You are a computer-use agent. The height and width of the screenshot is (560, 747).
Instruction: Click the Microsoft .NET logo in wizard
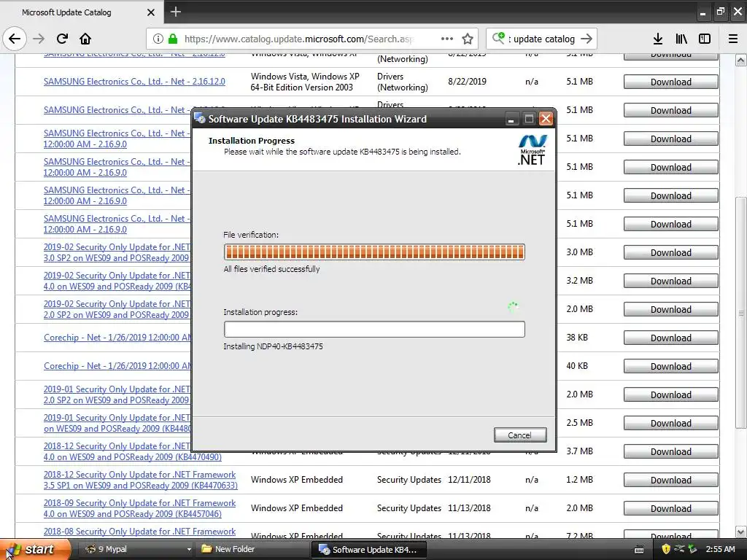pyautogui.click(x=532, y=149)
